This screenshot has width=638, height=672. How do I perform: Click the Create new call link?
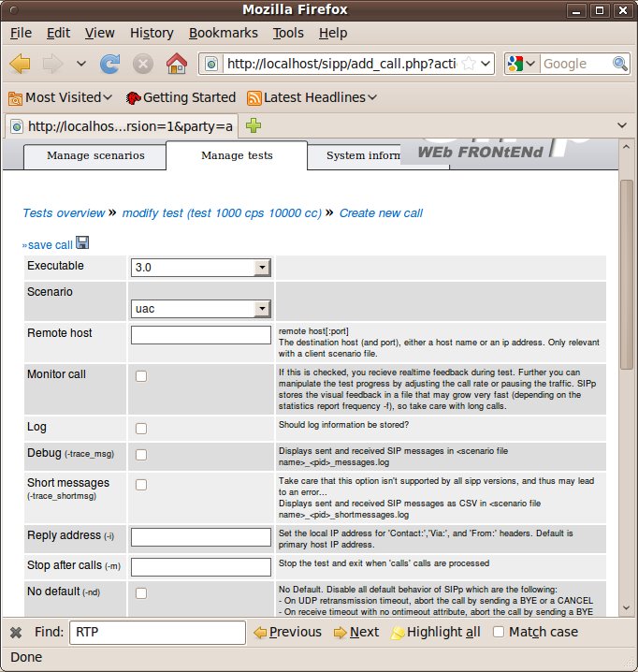(381, 213)
